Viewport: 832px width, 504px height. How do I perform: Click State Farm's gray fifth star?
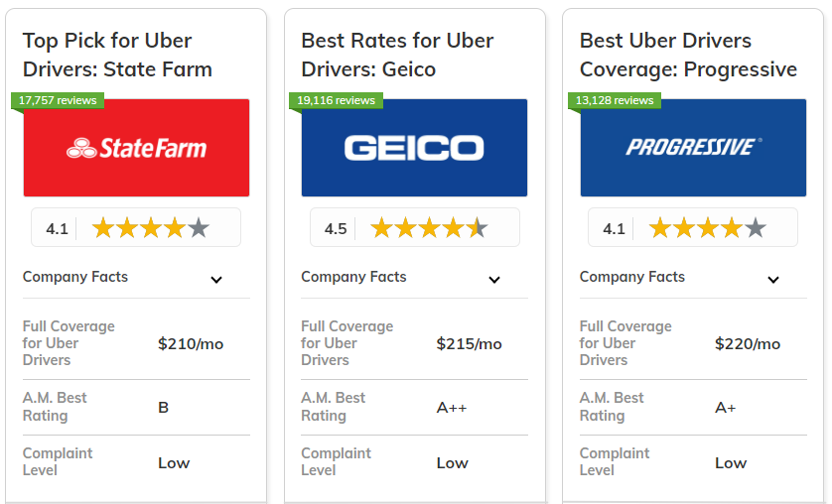[x=199, y=228]
